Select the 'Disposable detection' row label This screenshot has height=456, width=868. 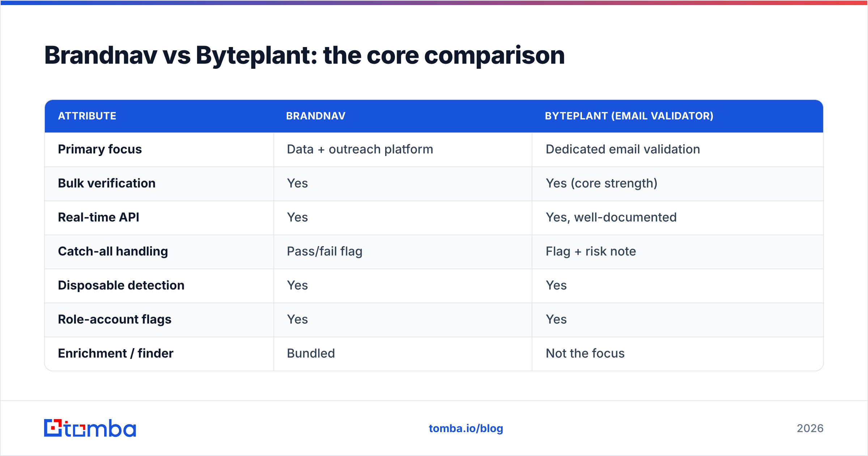121,285
